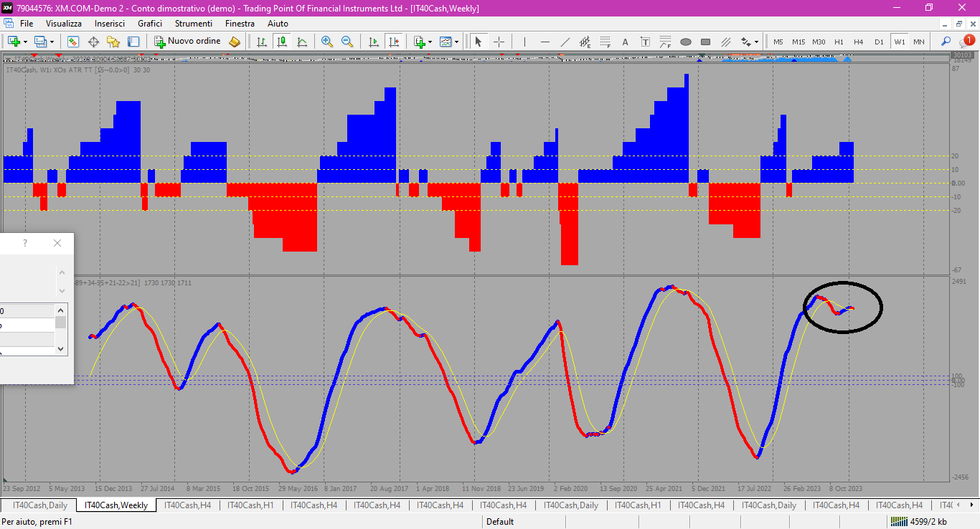The width and height of the screenshot is (980, 529).
Task: Open the Grafici menu
Action: point(150,24)
